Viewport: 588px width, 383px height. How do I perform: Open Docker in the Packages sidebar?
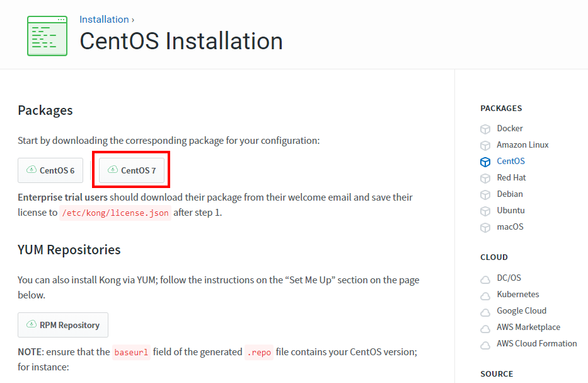(510, 129)
